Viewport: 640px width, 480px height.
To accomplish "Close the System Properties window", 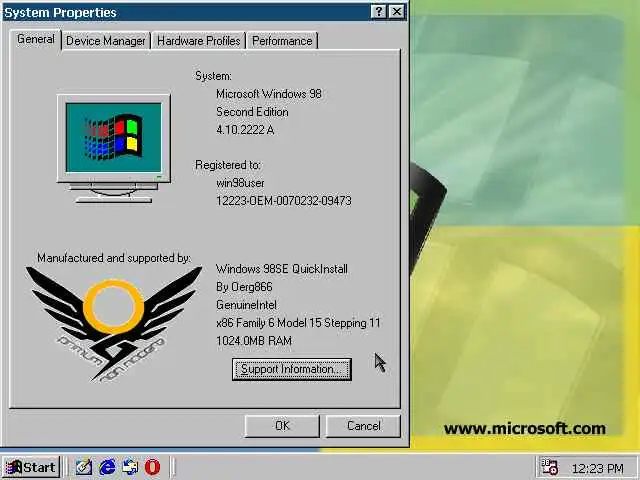I will (396, 12).
